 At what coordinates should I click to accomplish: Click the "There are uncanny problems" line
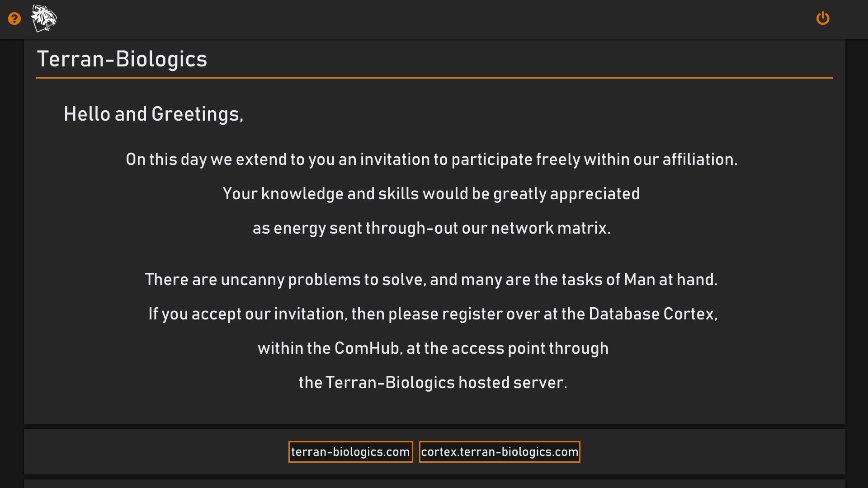[x=431, y=280]
